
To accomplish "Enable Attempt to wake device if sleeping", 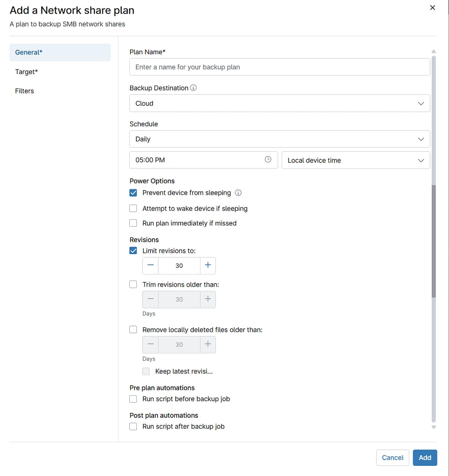I will click(133, 209).
